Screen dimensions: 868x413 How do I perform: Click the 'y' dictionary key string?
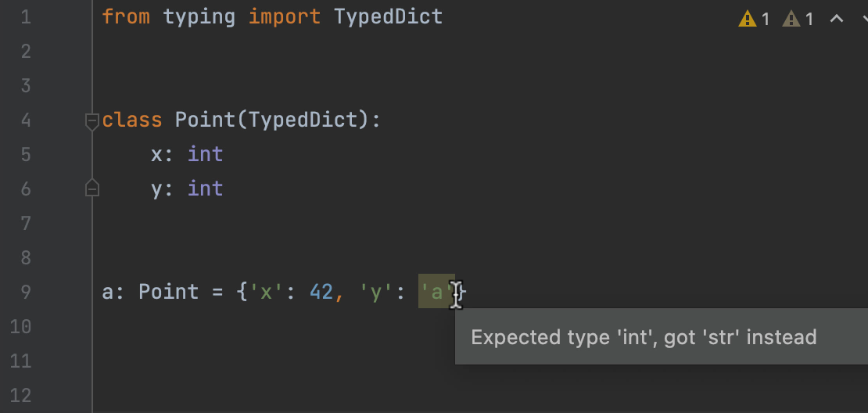375,292
